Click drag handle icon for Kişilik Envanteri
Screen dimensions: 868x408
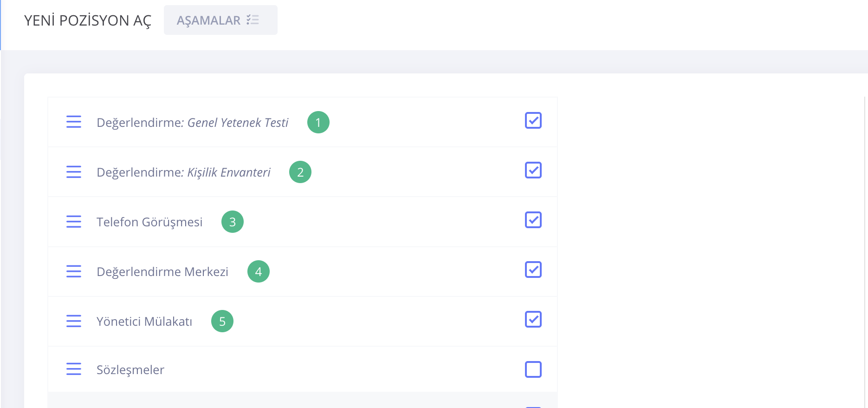pos(74,172)
